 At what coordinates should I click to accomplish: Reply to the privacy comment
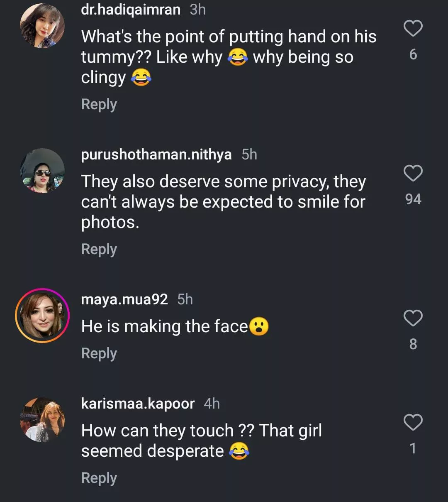point(99,249)
